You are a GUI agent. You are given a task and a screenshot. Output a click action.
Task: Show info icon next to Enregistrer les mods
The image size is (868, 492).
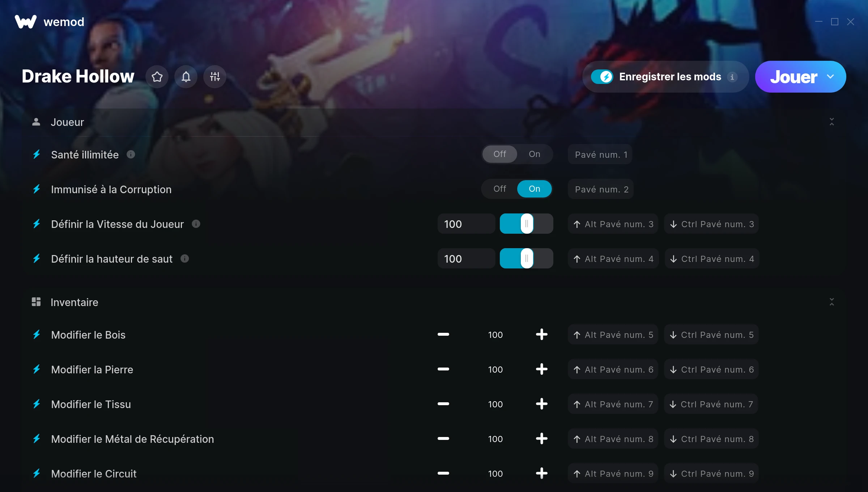pos(732,77)
